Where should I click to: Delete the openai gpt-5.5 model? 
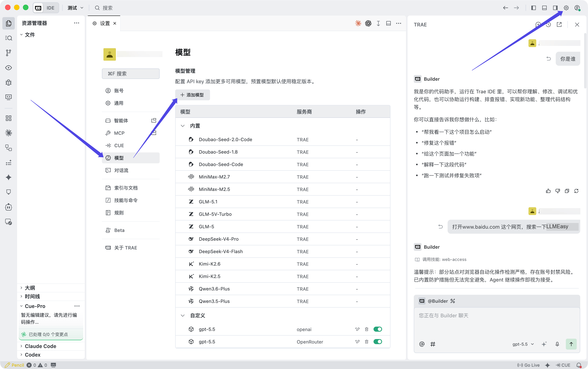367,329
